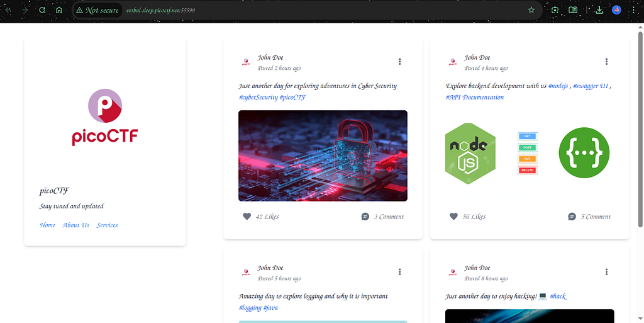Image resolution: width=644 pixels, height=323 pixels.
Task: Click the #java hashtag
Action: [x=270, y=308]
